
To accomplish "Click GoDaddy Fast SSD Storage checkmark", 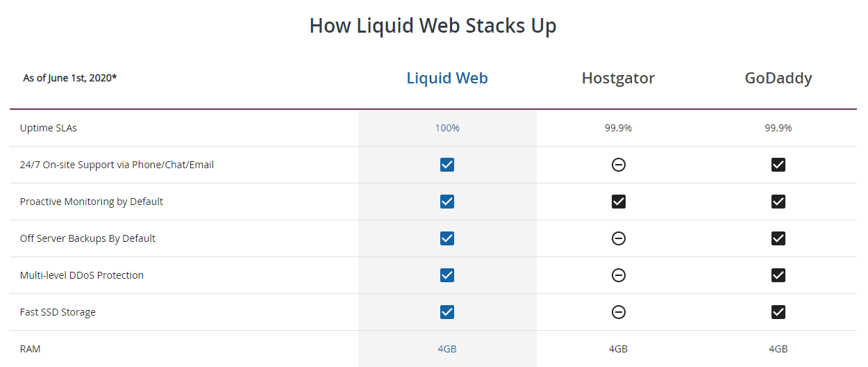I will [778, 312].
